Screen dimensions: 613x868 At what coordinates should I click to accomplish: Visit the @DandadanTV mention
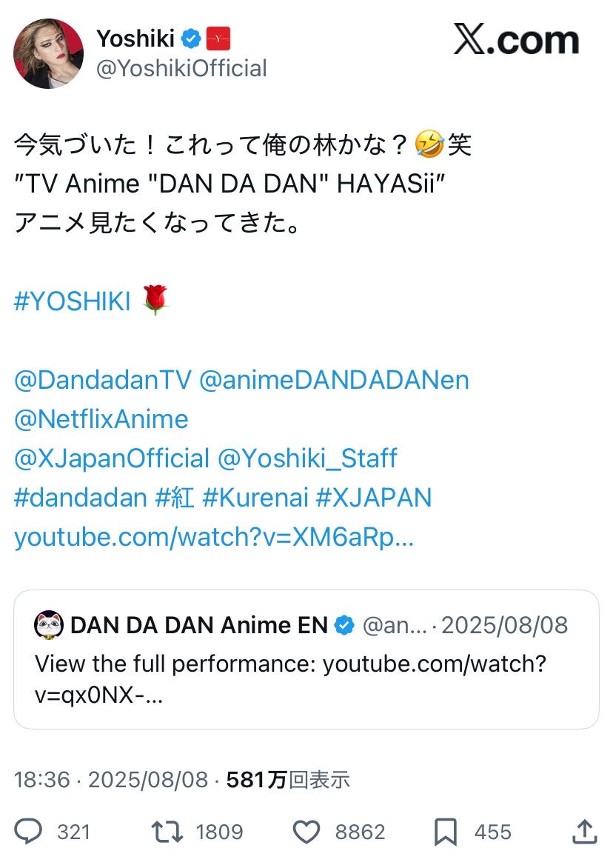point(102,380)
